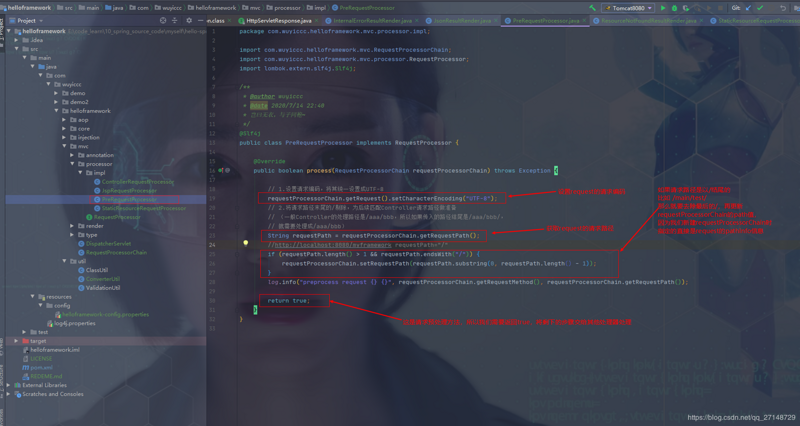Collapse the impl package
Screen dimensions: 800x426
coord(80,173)
